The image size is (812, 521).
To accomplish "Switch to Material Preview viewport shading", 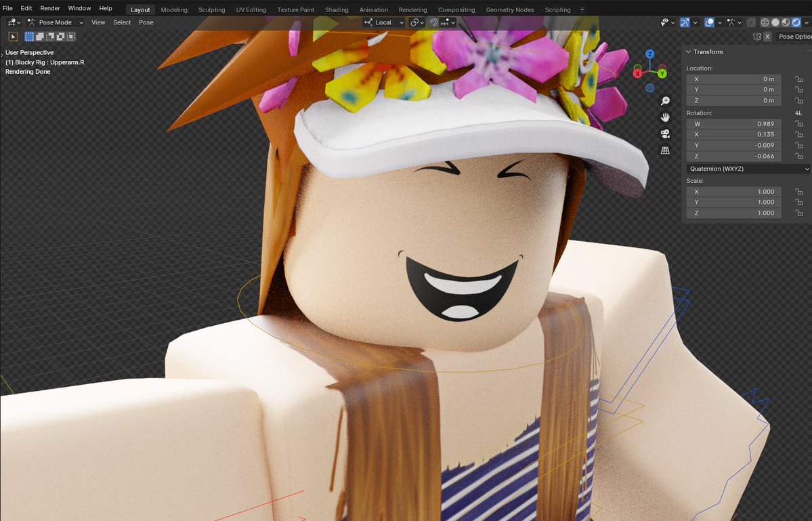I will [786, 22].
